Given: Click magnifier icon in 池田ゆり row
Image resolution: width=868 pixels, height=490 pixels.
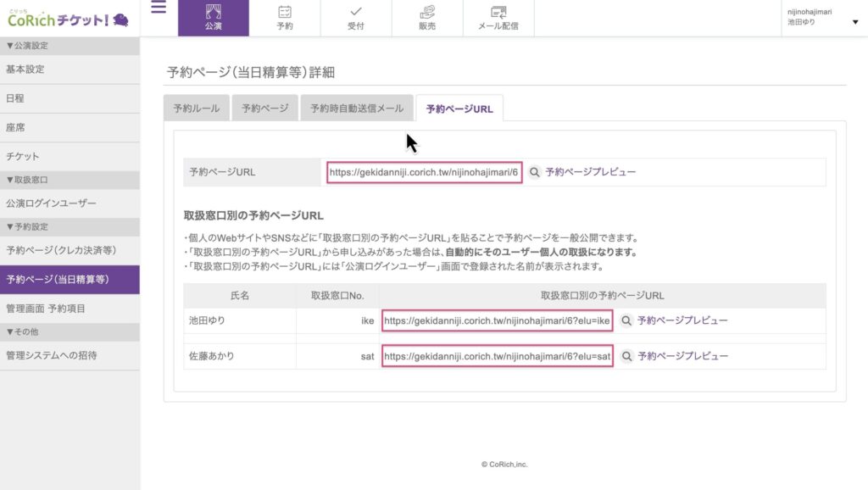Looking at the screenshot, I should (626, 321).
